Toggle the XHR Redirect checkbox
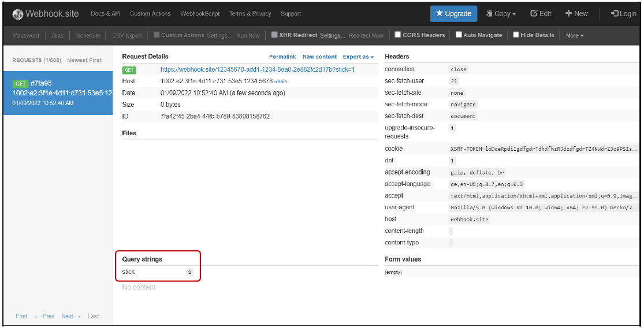 274,35
